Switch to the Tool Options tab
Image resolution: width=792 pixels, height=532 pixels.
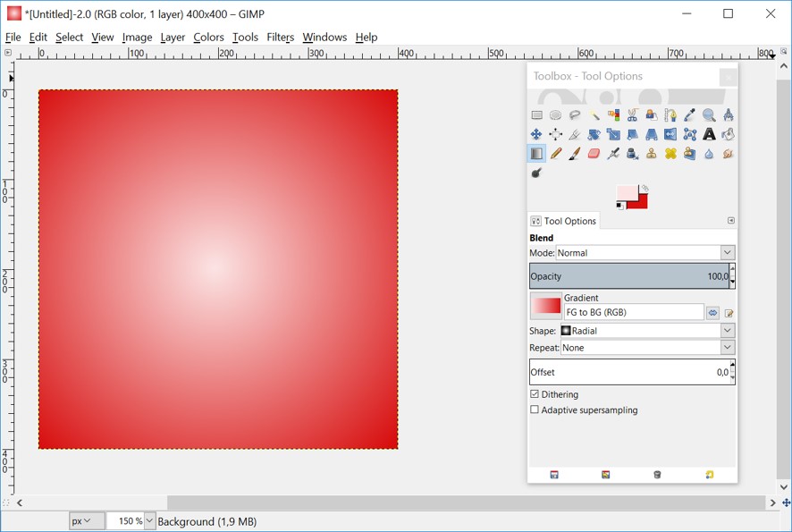click(563, 221)
